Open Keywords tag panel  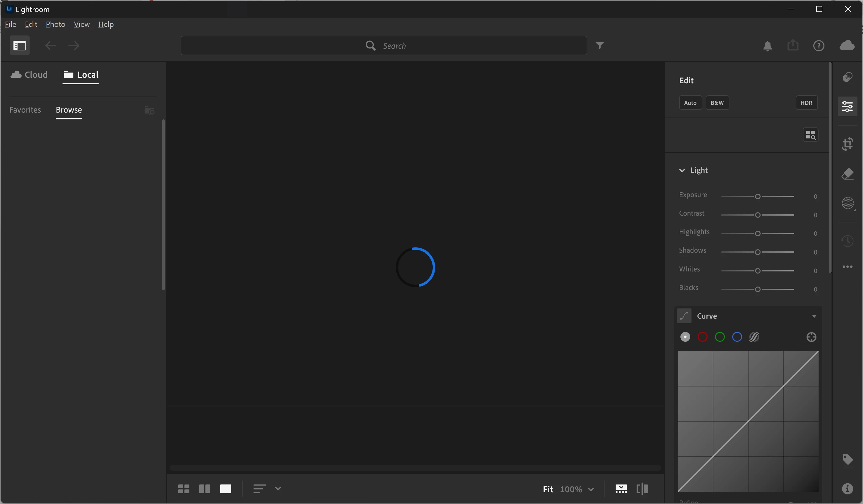847,459
